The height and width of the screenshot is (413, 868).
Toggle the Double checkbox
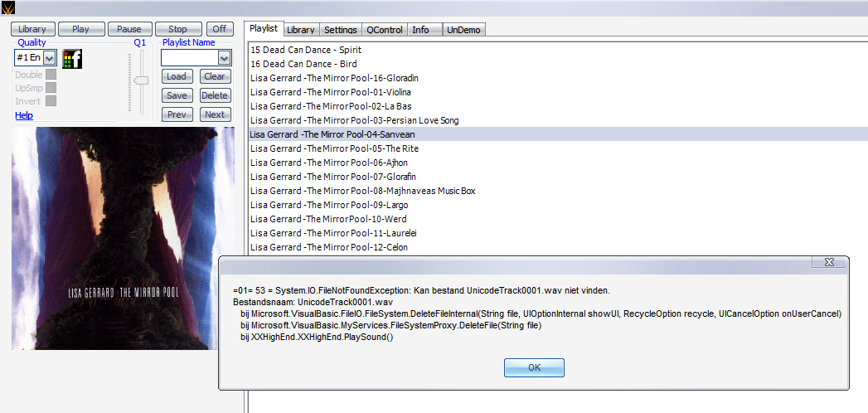pos(51,75)
